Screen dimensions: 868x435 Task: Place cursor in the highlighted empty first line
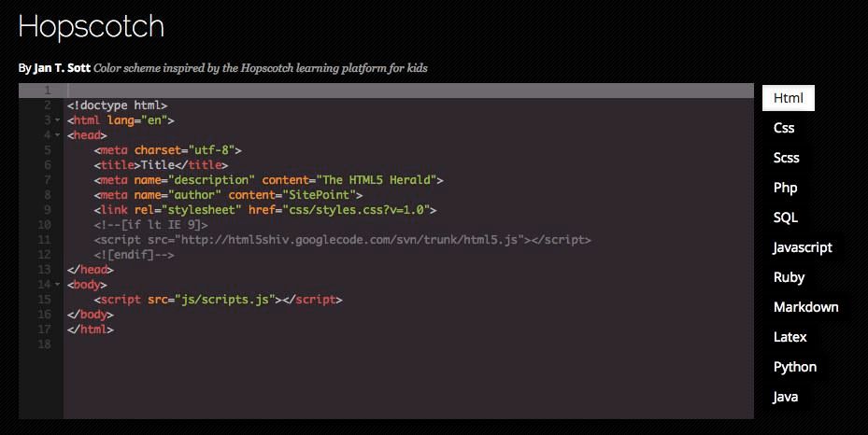pyautogui.click(x=374, y=91)
